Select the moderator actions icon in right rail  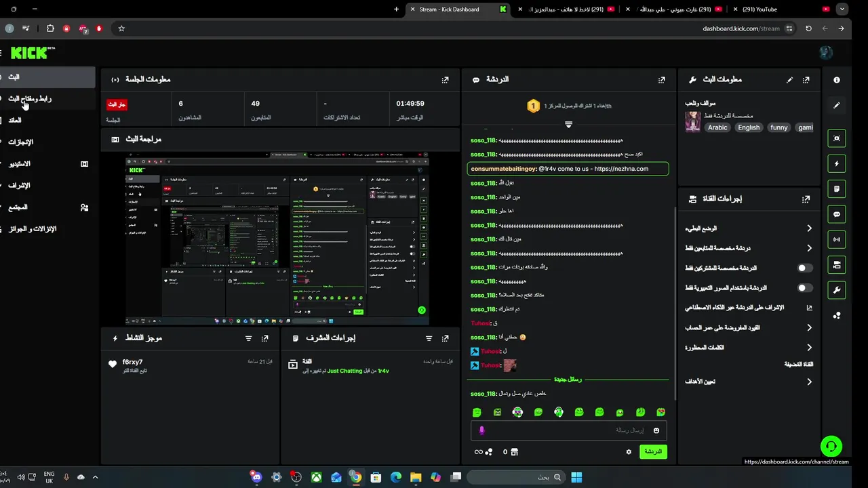point(837,264)
